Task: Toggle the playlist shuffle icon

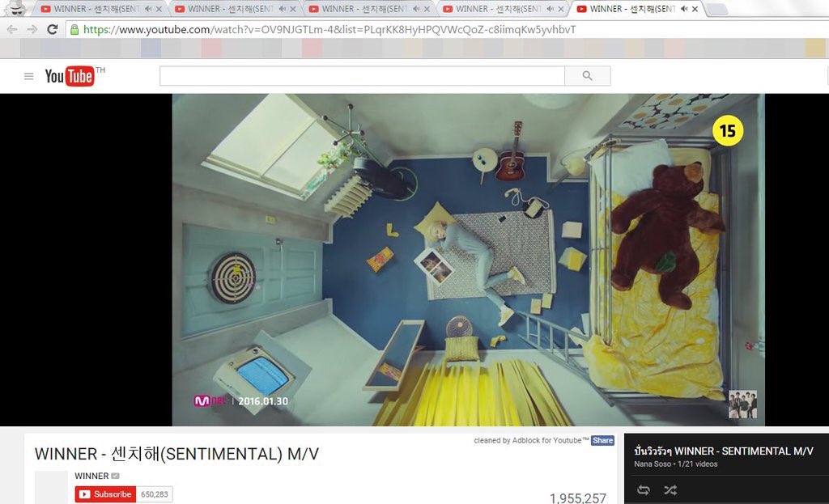Action: coord(670,489)
